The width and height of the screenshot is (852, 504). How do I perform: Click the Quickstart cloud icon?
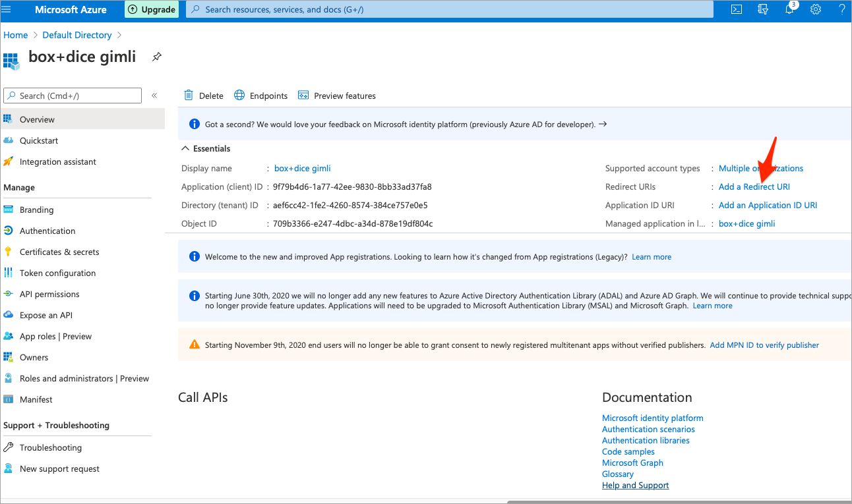coord(9,140)
